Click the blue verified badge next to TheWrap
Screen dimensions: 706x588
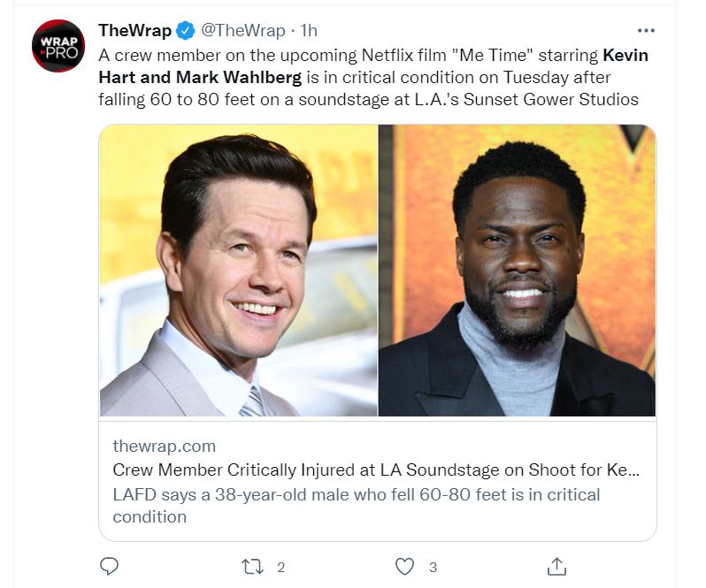(x=185, y=31)
